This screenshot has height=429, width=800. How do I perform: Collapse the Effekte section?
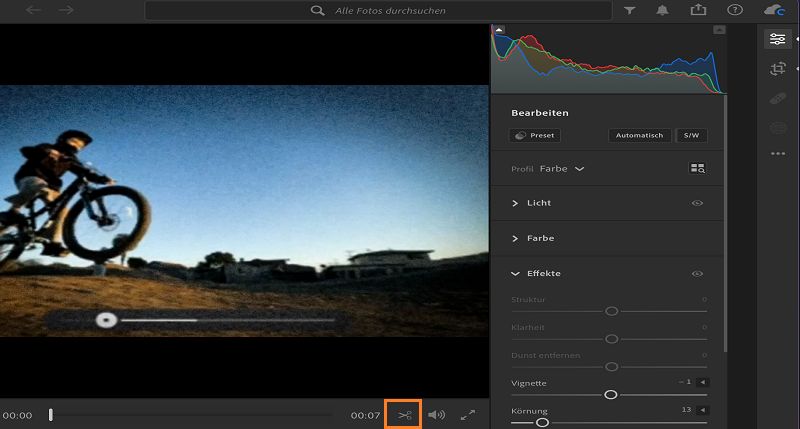point(515,274)
